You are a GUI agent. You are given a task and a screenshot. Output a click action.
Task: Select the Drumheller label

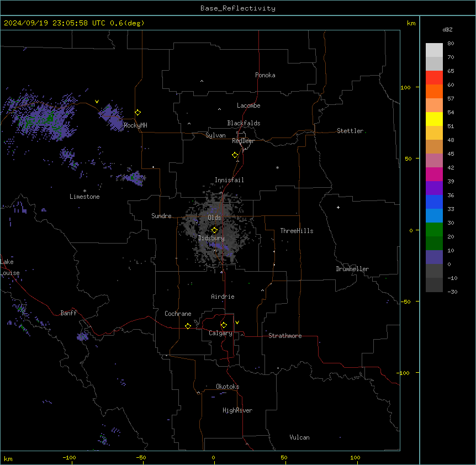[x=352, y=269]
